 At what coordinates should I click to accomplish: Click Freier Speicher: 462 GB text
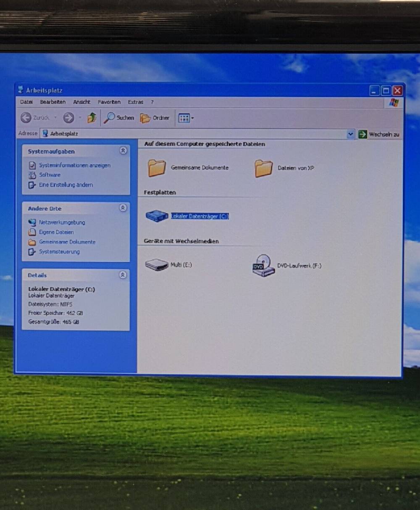coord(55,313)
